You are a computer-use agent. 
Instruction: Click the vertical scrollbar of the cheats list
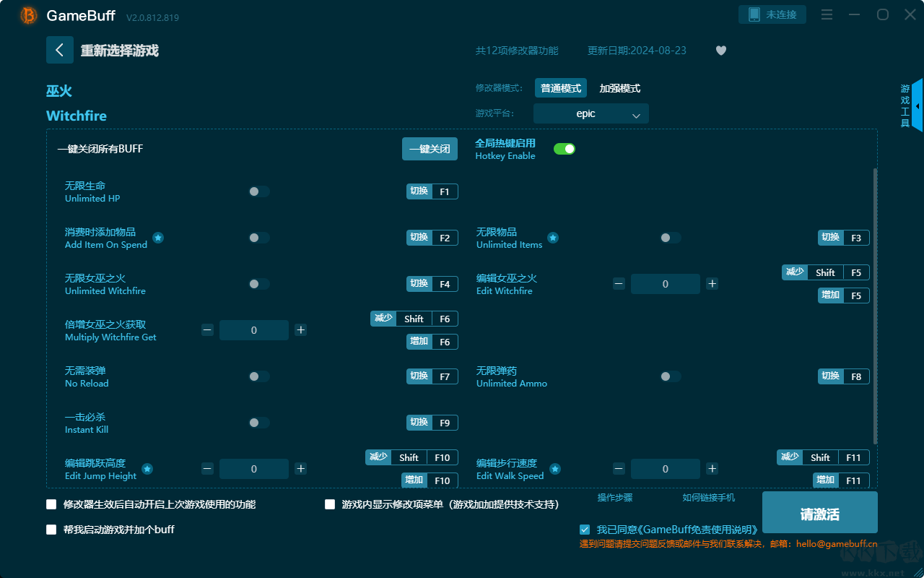coord(876,306)
